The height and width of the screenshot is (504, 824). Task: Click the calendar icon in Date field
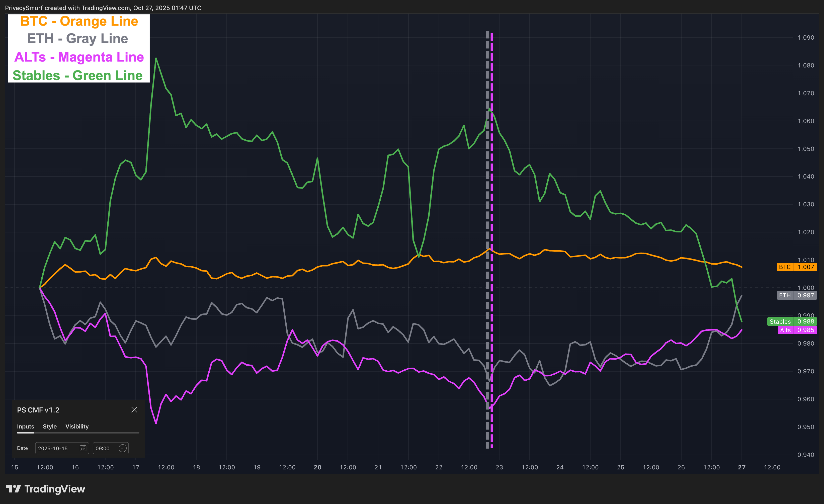coord(83,448)
